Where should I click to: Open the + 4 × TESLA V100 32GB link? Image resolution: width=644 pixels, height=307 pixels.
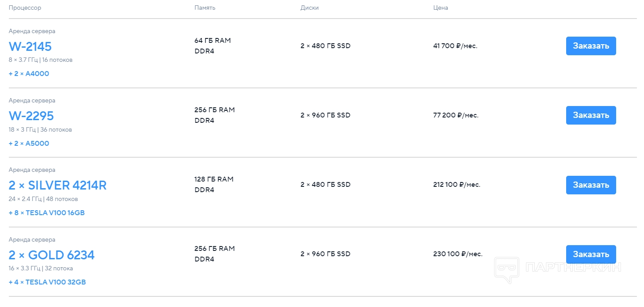click(47, 282)
